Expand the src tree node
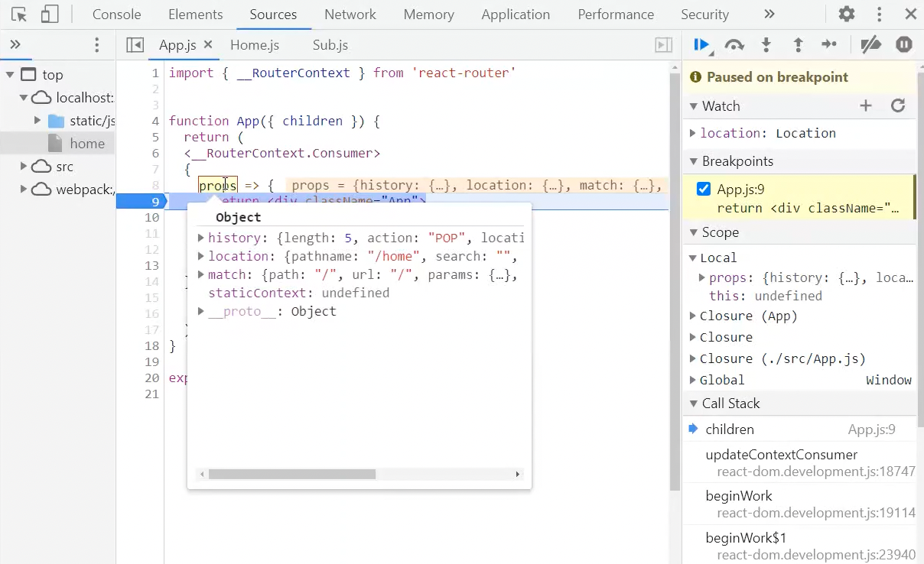This screenshot has width=924, height=564. coord(24,167)
